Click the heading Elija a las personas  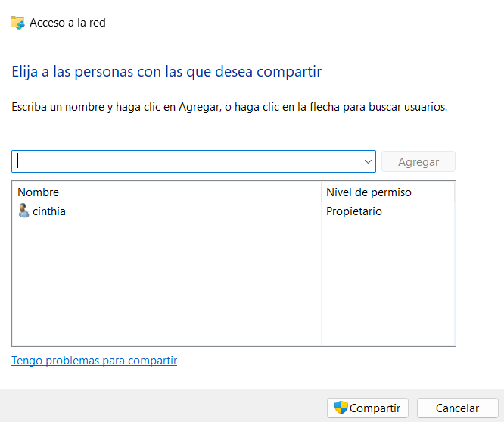tap(166, 71)
